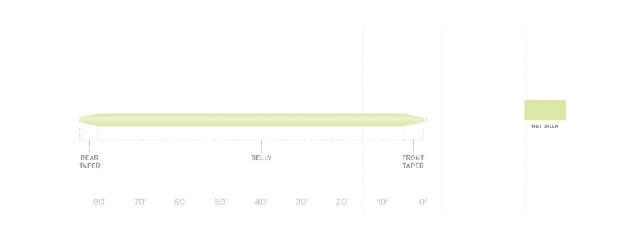This screenshot has height=240, width=644.
Task: Click the 0' distance marker
Action: (423, 202)
